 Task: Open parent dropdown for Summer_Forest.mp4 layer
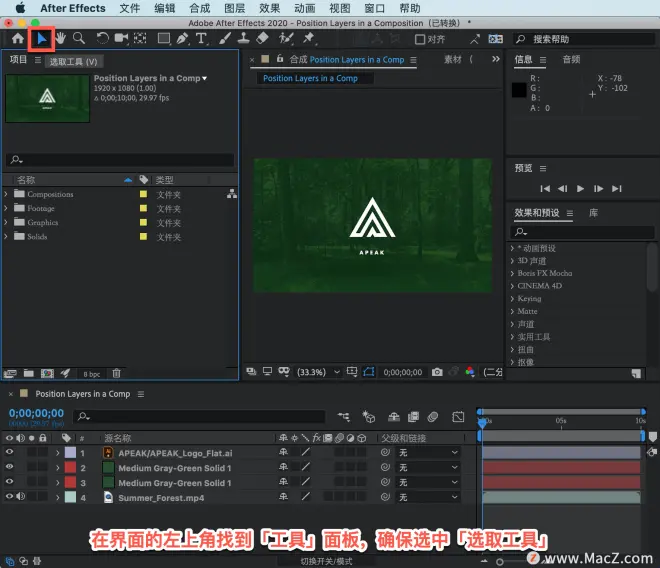coord(428,497)
